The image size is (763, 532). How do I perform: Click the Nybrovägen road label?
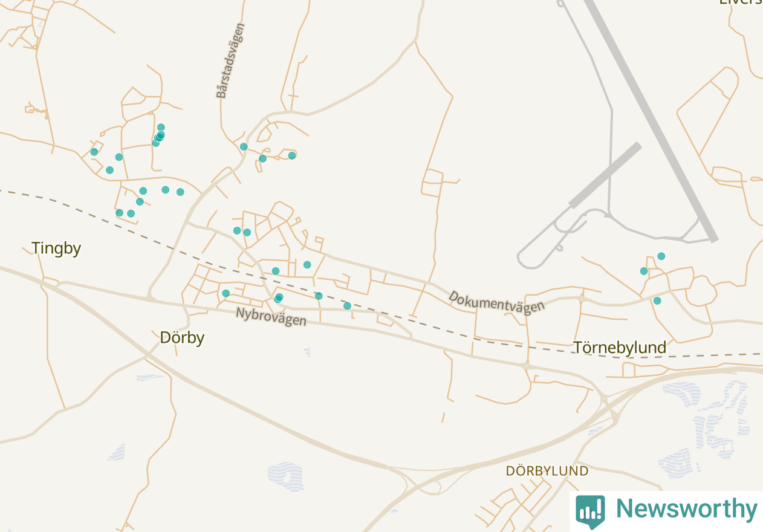coord(271,316)
